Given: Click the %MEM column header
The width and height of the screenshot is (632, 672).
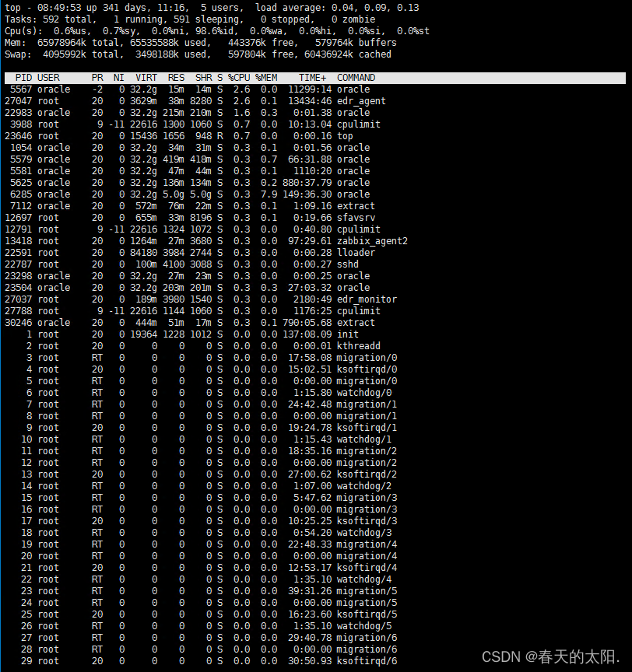Looking at the screenshot, I should point(265,77).
